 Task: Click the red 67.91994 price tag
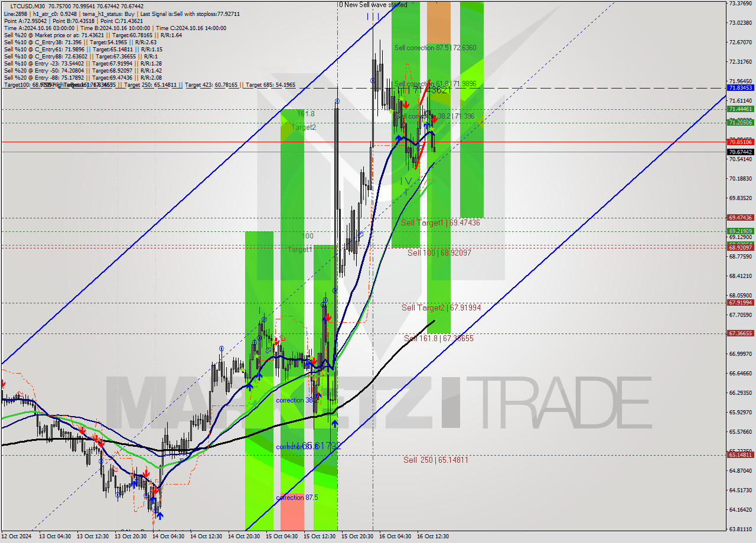click(740, 303)
